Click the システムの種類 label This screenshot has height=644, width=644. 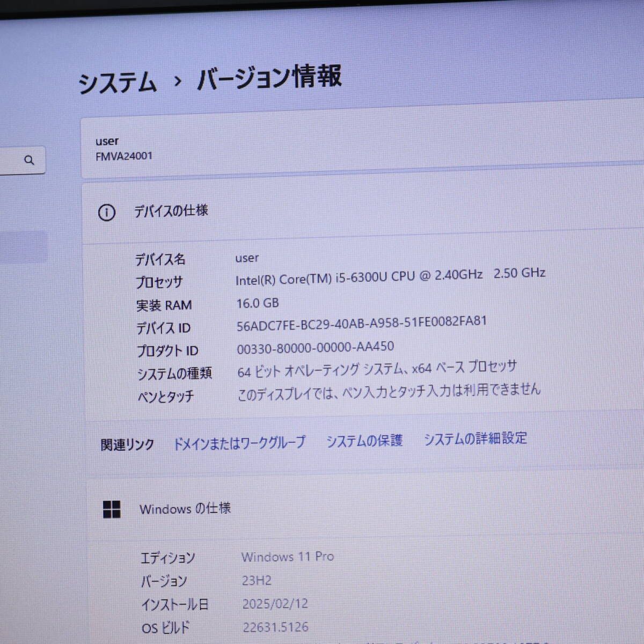(174, 374)
